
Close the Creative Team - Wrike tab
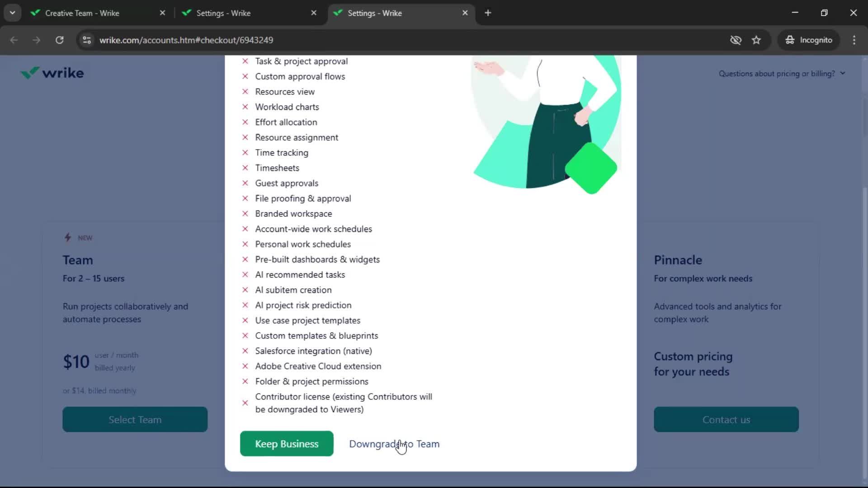[162, 13]
